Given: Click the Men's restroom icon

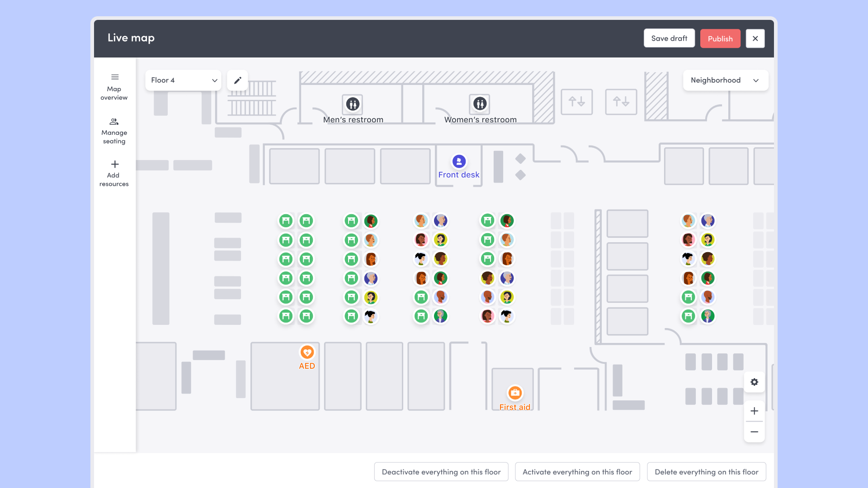Looking at the screenshot, I should tap(353, 104).
